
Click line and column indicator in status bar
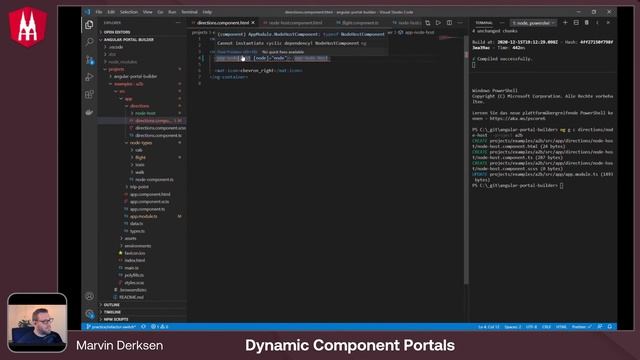tap(489, 327)
